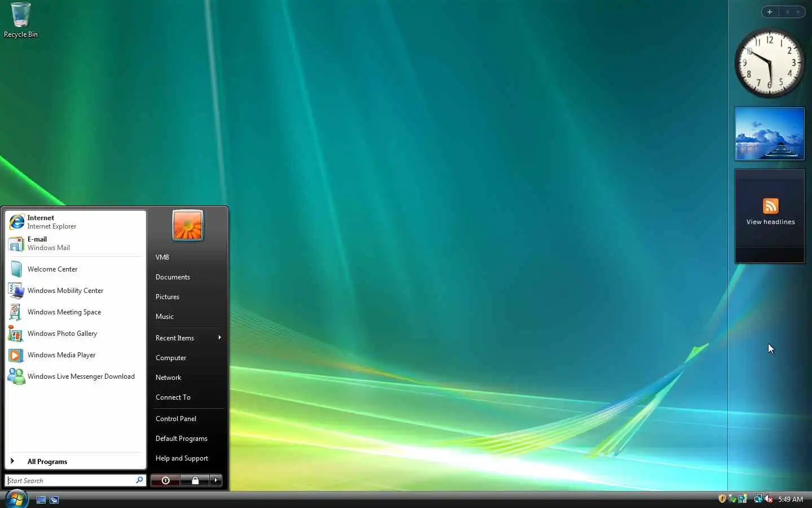Select Connect To

[x=188, y=397]
